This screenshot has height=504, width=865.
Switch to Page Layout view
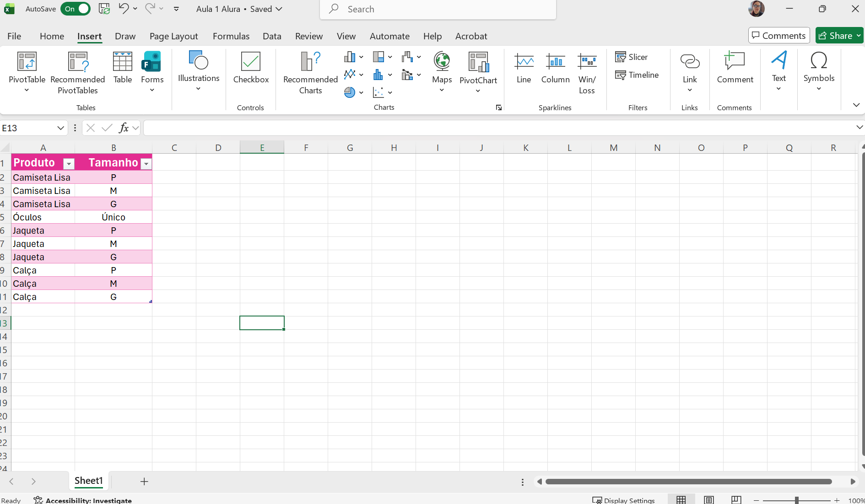(x=709, y=499)
